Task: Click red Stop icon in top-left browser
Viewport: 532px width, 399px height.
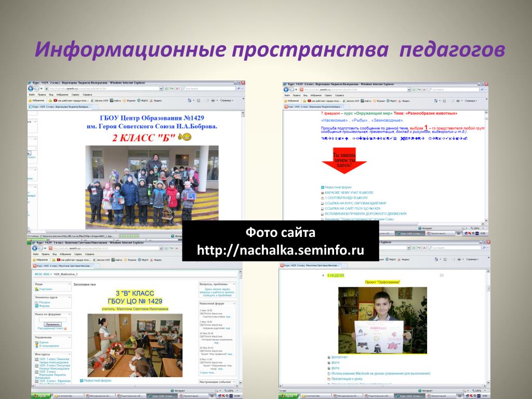Action: pyautogui.click(x=177, y=88)
